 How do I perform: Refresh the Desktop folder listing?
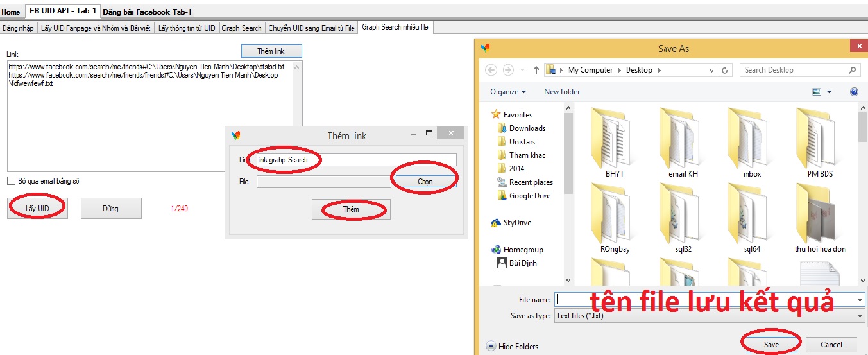726,70
